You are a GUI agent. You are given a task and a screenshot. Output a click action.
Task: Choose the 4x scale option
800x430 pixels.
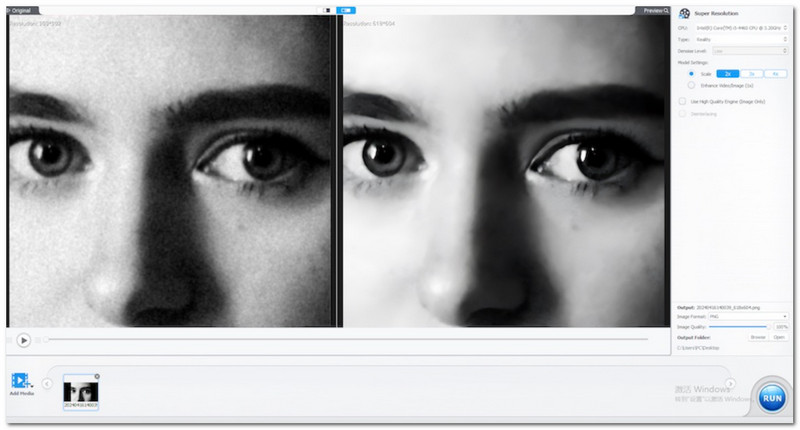(x=775, y=73)
